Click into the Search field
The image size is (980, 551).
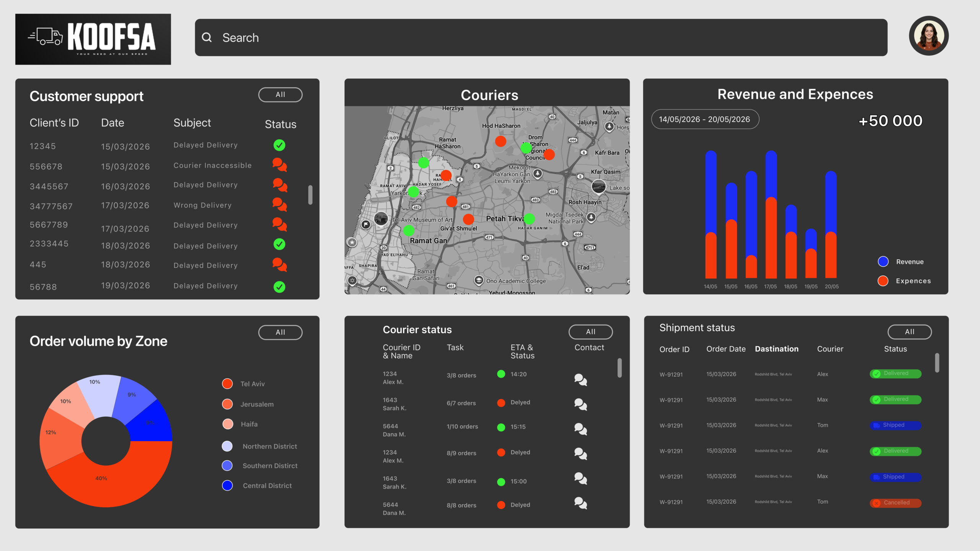[x=541, y=37]
